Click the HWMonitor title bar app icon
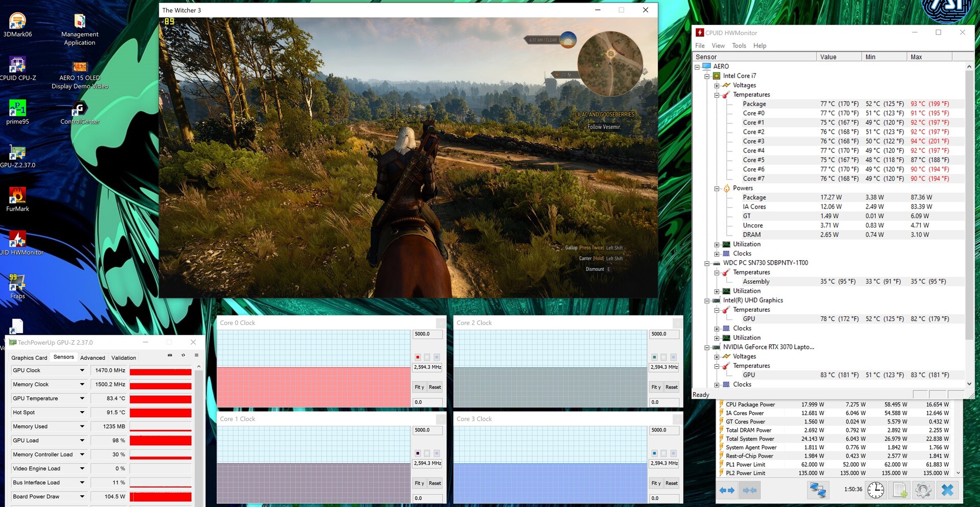Screen dimensions: 980x507 click(x=700, y=33)
